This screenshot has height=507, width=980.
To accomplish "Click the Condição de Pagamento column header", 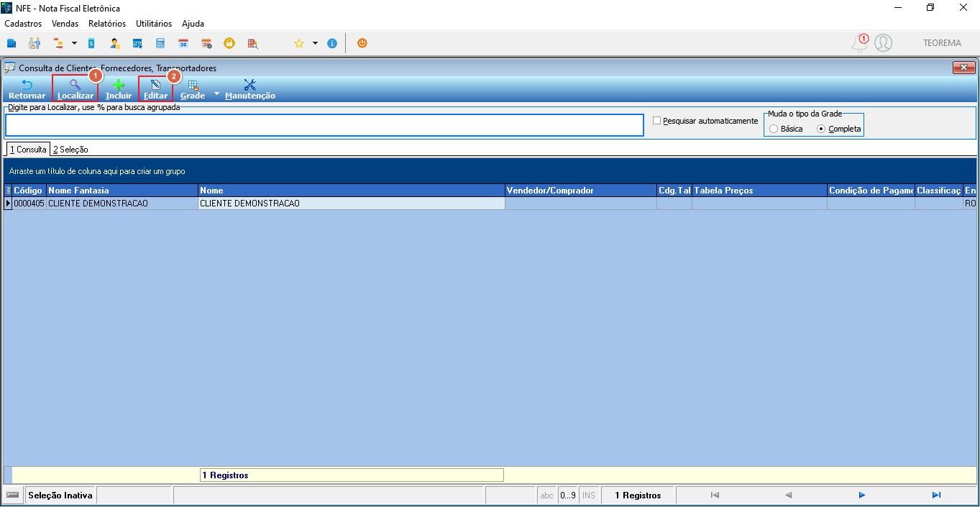I will tap(871, 191).
